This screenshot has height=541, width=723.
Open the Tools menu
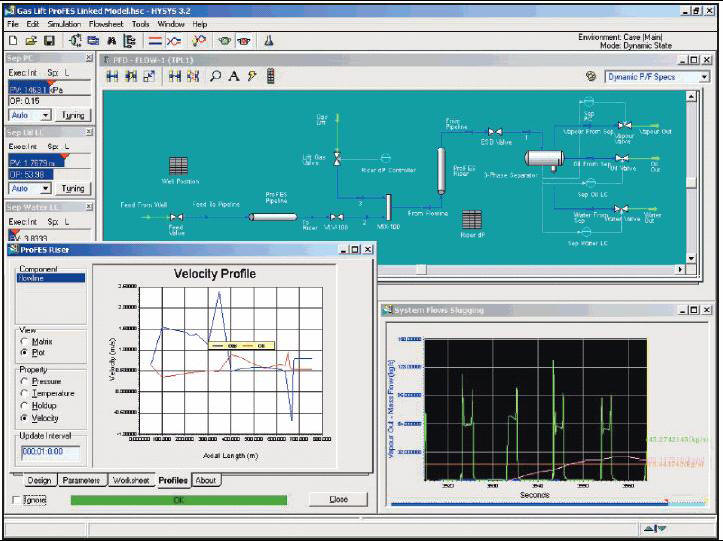tap(141, 24)
